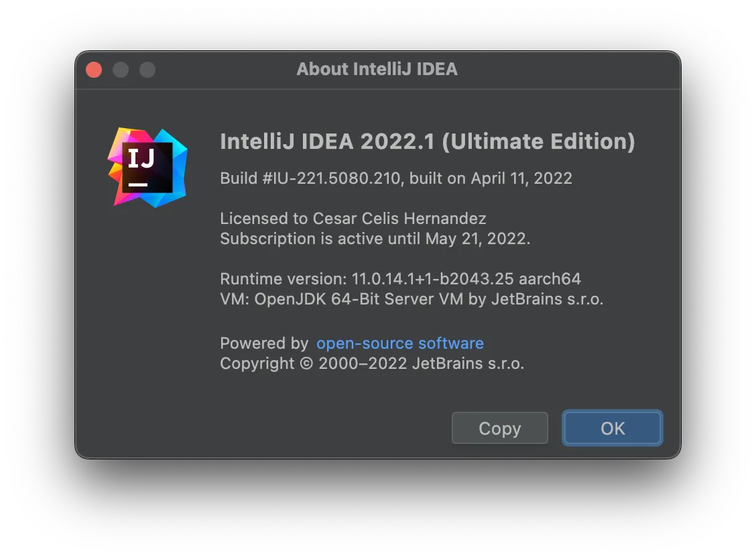The height and width of the screenshot is (558, 756).
Task: Click the white IJ letters inside logo
Action: click(141, 159)
